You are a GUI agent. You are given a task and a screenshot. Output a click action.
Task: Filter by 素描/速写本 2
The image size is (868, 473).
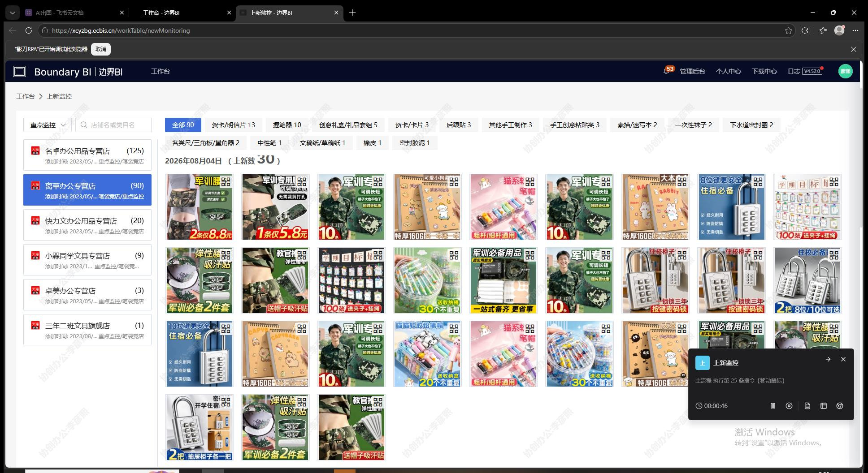point(637,125)
